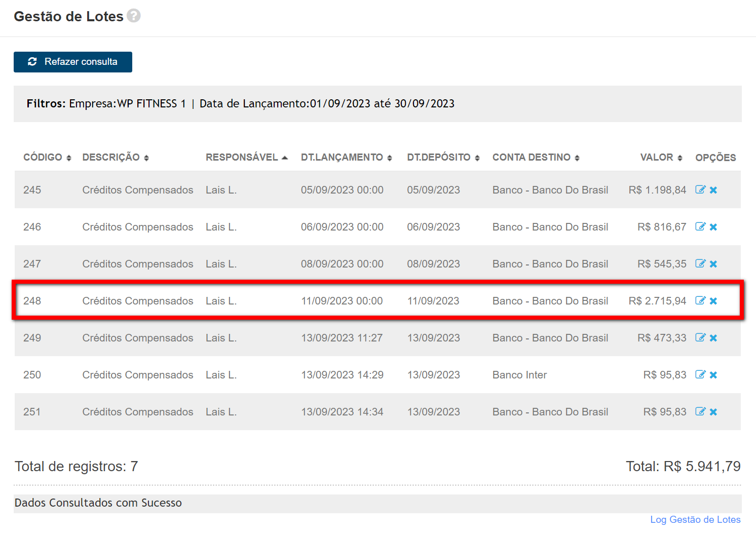Sort by the DT.DEPÓSITO column header
756x535 pixels.
(x=443, y=158)
